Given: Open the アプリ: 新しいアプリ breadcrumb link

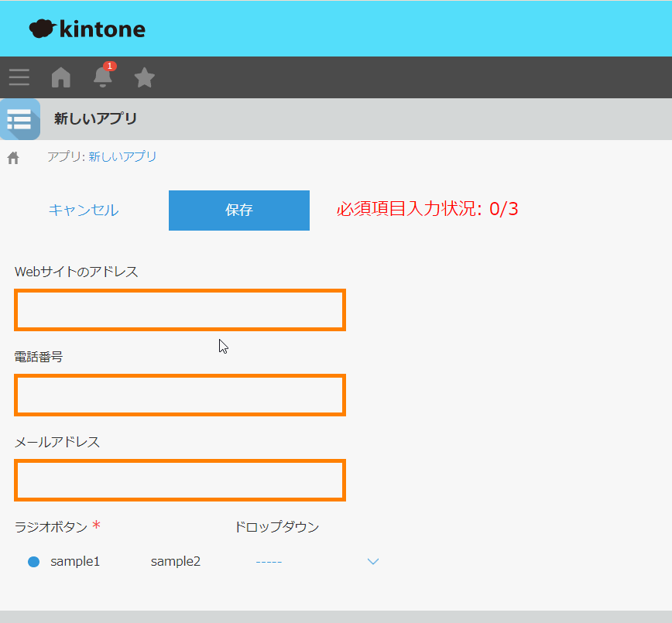Looking at the screenshot, I should [101, 157].
